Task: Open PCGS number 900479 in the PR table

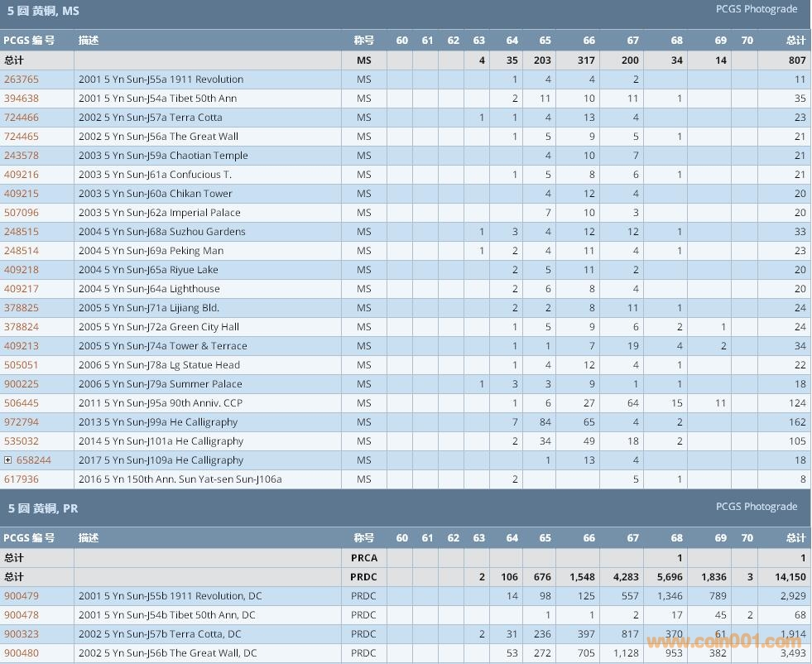Action: coord(22,596)
